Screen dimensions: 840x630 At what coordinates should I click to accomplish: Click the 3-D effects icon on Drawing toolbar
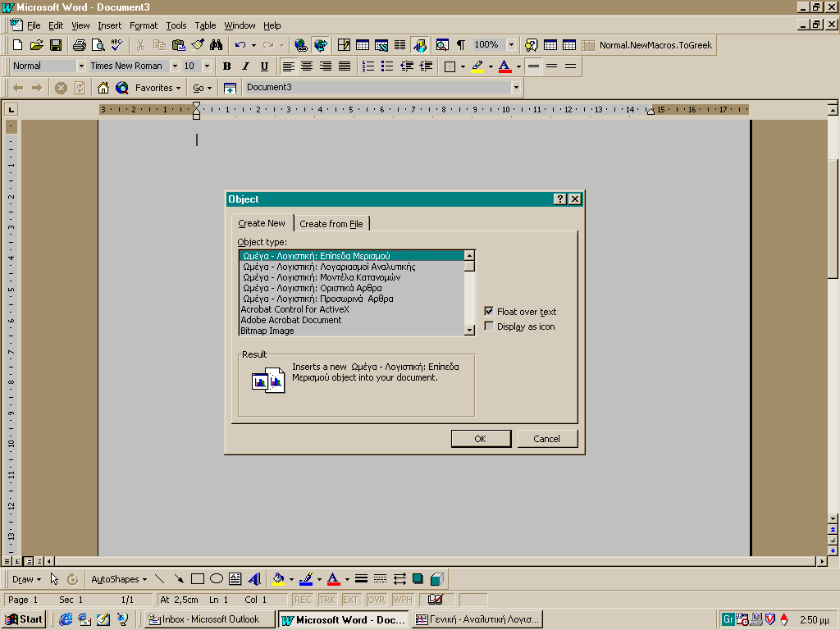coord(437,579)
